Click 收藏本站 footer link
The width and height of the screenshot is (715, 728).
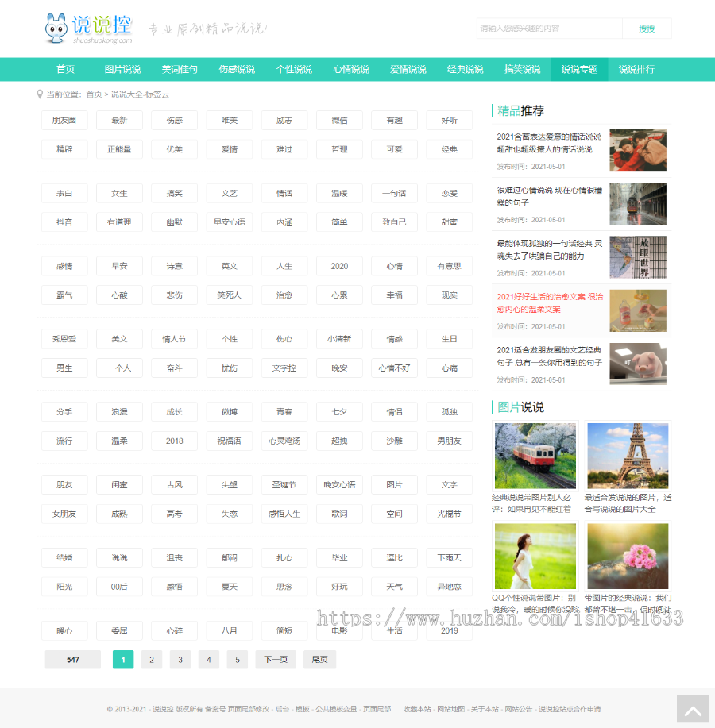tap(417, 709)
